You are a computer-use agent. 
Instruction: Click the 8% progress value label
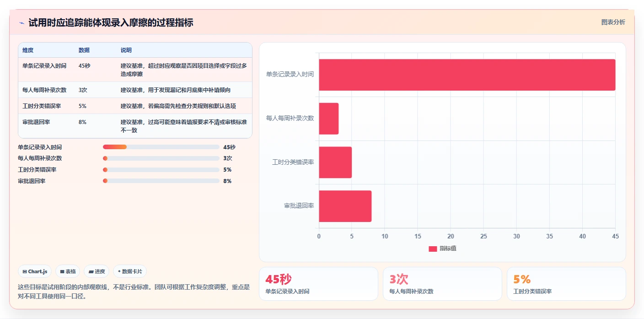coord(227,181)
